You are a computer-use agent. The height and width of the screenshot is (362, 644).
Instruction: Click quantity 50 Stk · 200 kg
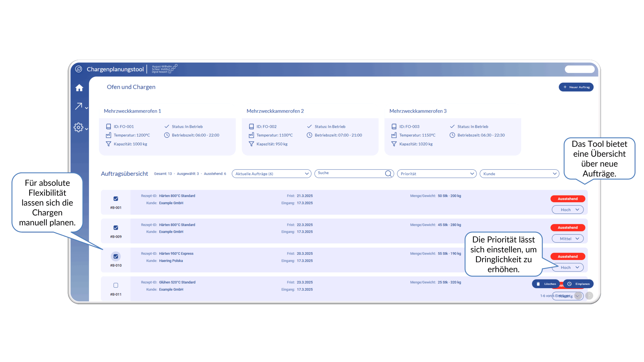click(449, 196)
